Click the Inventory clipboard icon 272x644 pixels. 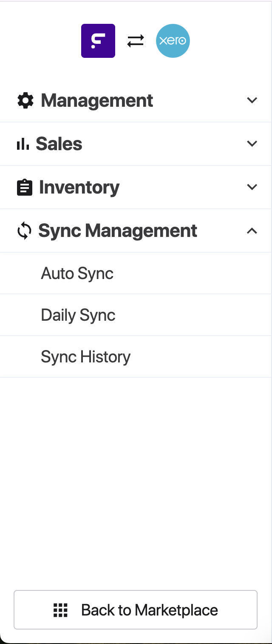click(x=25, y=188)
